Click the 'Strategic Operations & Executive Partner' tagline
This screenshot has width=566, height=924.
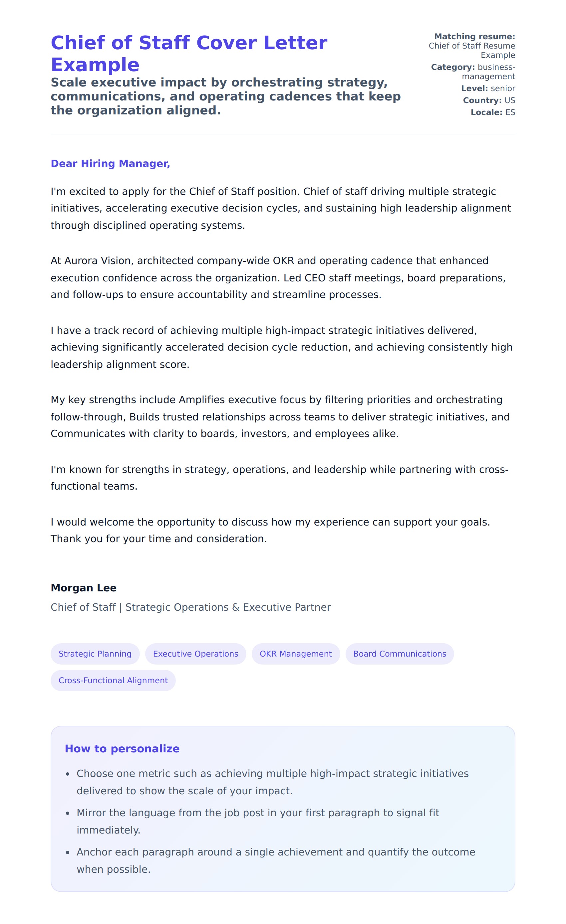[x=191, y=607]
